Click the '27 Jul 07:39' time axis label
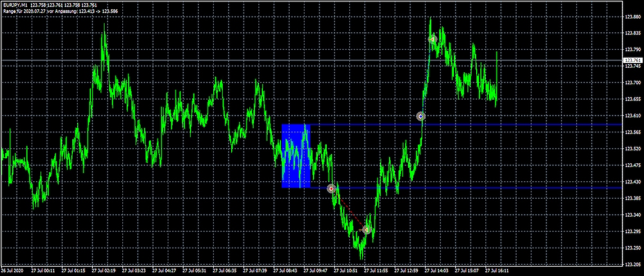Viewport: 644px width, 276px height. click(x=255, y=270)
